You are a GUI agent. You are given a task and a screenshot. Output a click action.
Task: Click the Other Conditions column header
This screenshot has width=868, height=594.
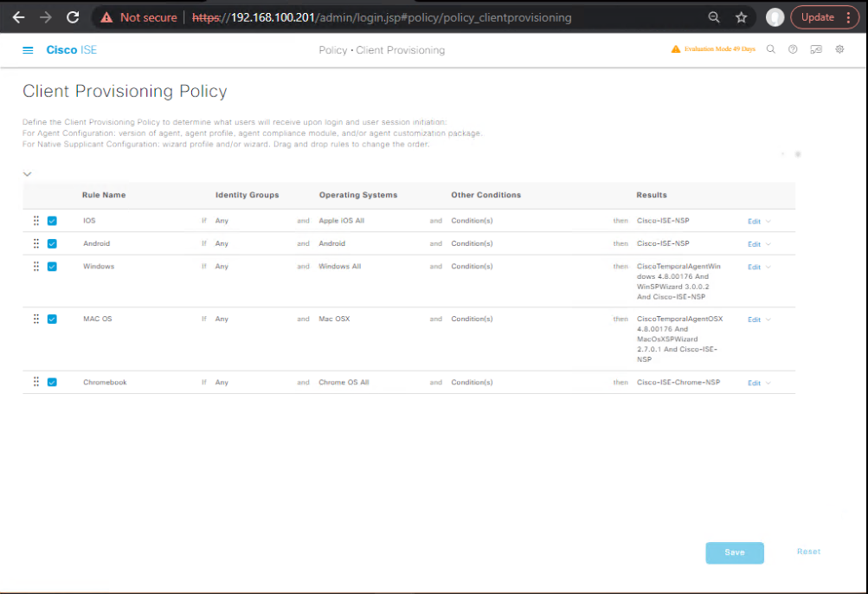[x=485, y=195]
